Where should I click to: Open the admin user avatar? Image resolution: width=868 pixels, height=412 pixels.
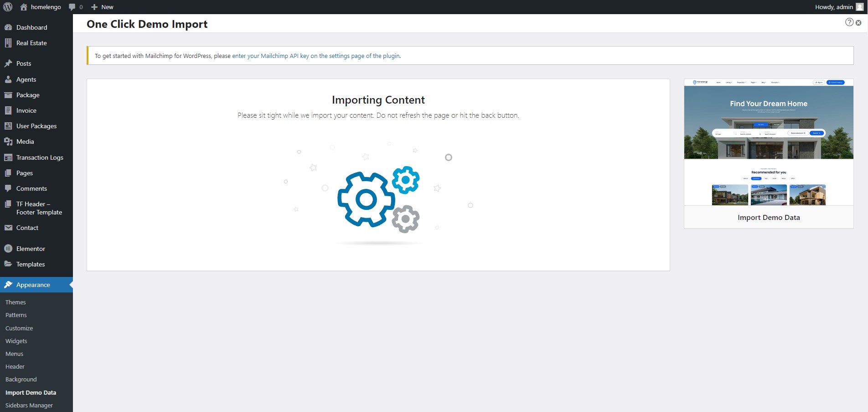click(x=860, y=7)
